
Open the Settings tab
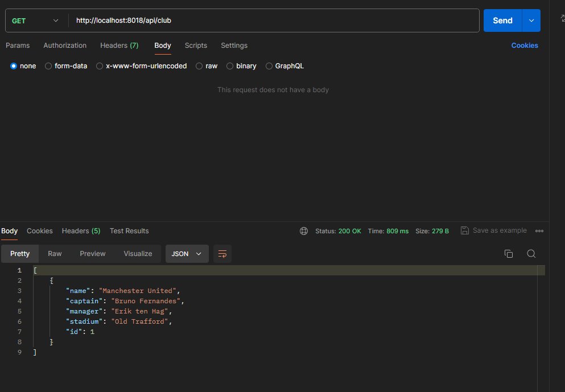pyautogui.click(x=234, y=46)
